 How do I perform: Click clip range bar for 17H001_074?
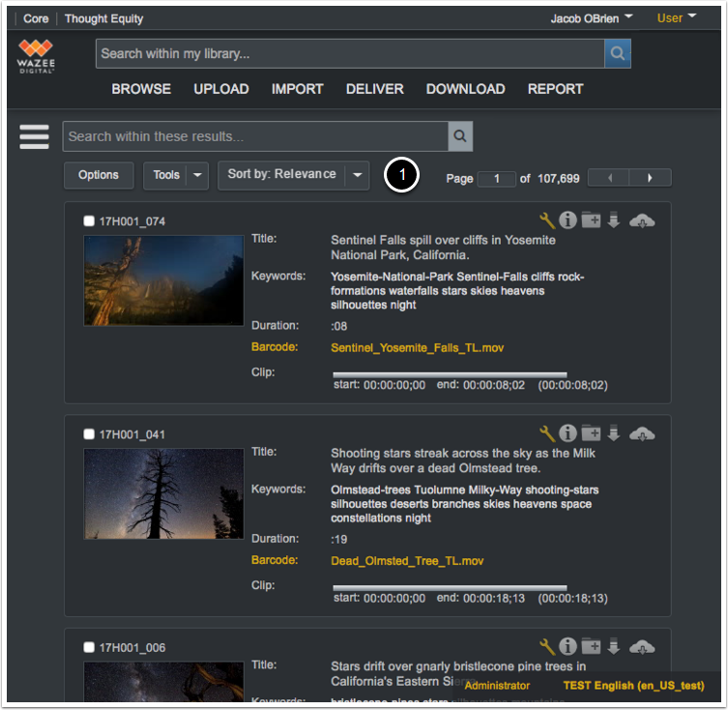450,374
